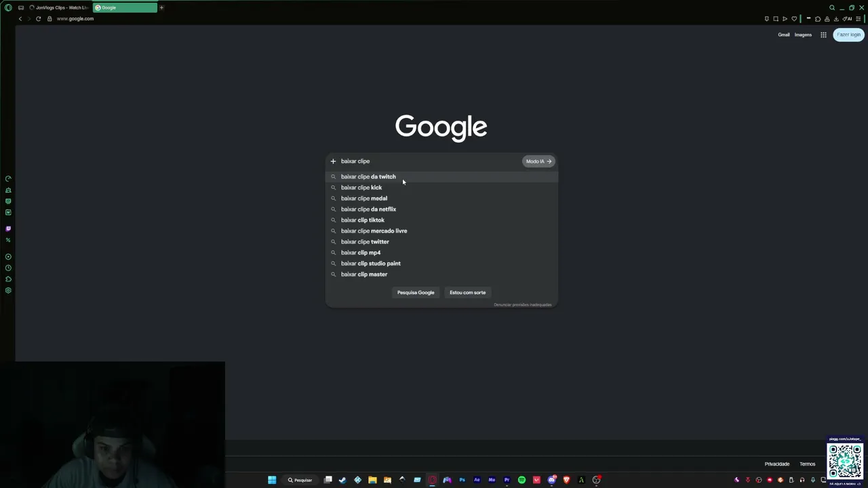Click the plus icon in search box
The height and width of the screenshot is (488, 868).
tap(333, 161)
